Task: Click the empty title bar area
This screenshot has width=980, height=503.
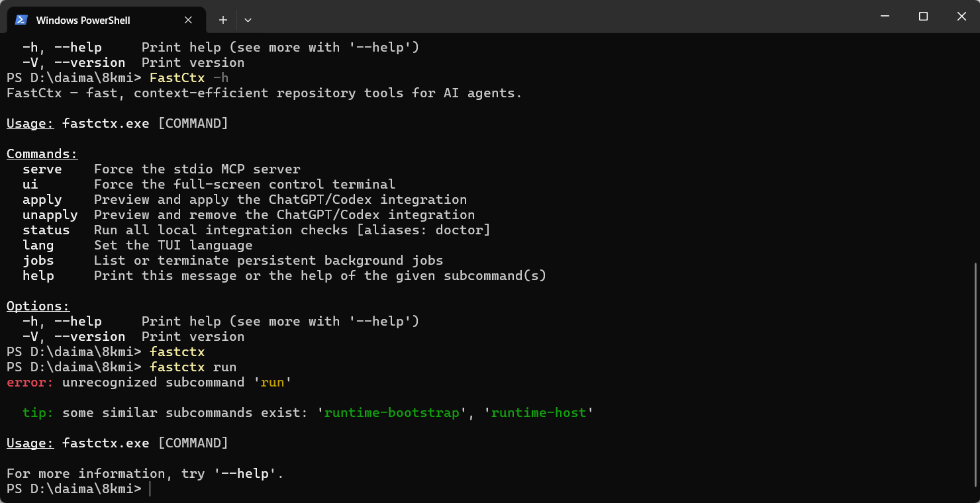Action: pos(563,17)
